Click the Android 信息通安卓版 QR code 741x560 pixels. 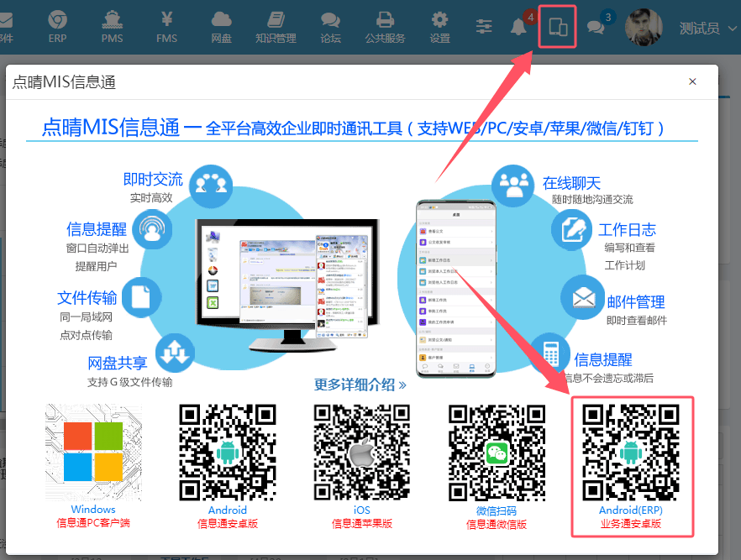[x=228, y=453]
